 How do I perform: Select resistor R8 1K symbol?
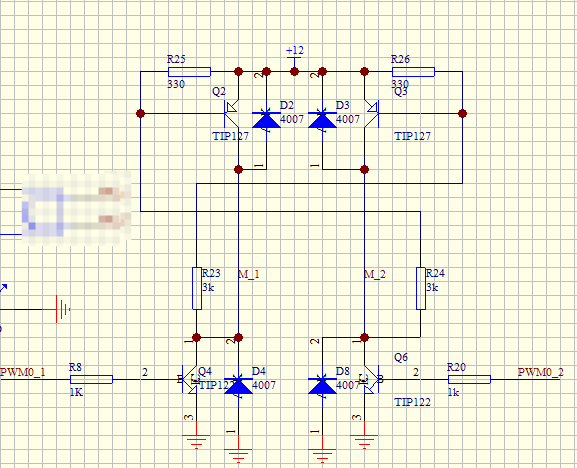pos(91,379)
